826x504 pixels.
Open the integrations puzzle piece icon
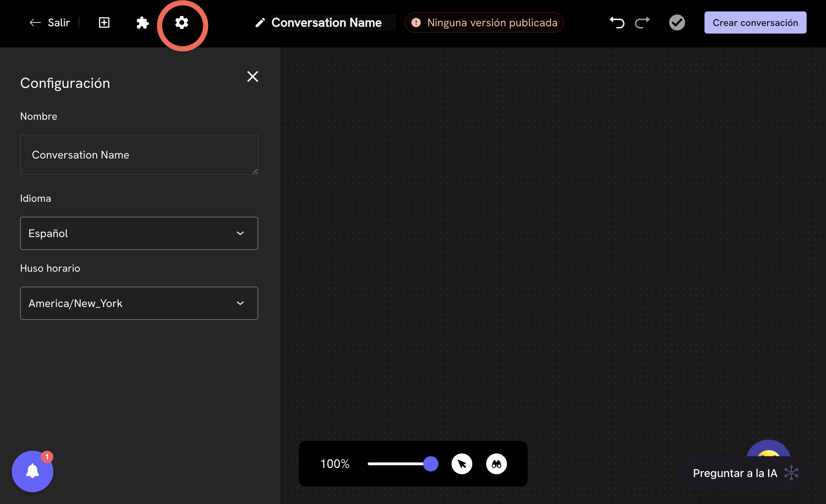point(143,23)
